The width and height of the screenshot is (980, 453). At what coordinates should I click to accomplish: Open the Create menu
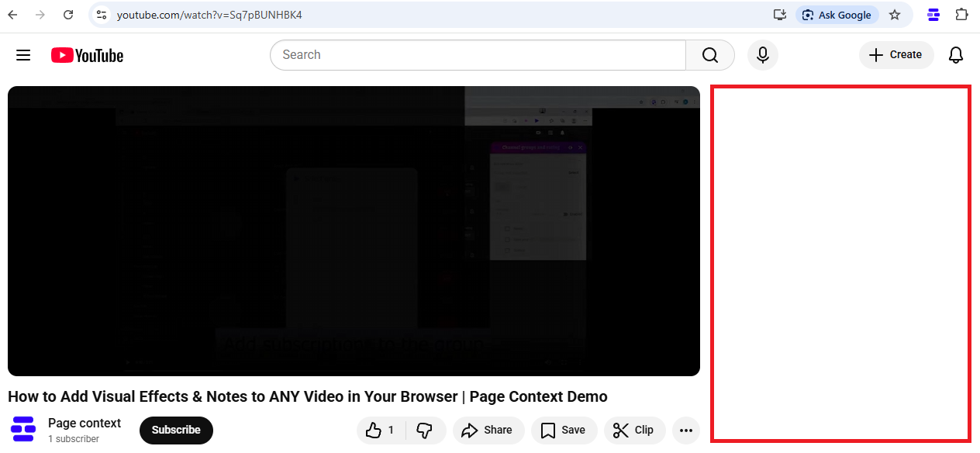click(x=896, y=55)
